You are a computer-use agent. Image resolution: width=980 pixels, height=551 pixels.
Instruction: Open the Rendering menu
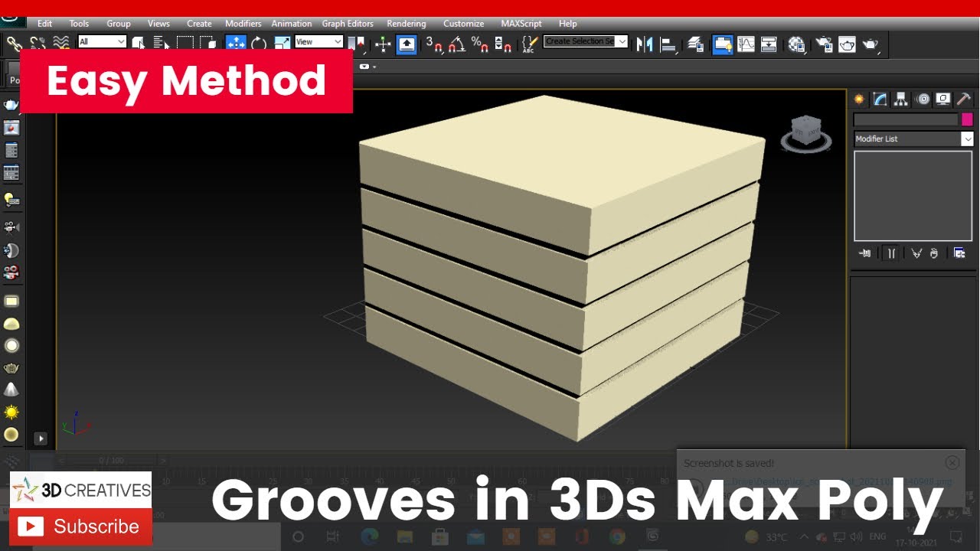point(407,24)
